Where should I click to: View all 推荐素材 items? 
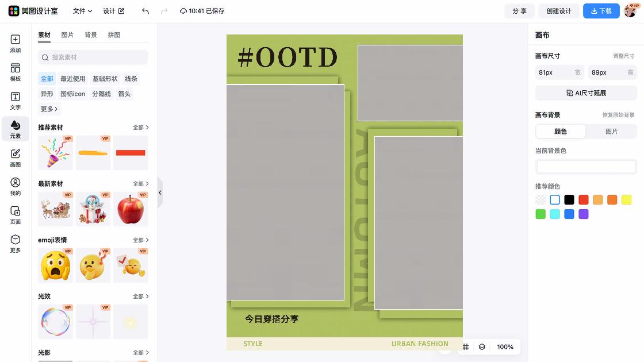[x=140, y=128]
